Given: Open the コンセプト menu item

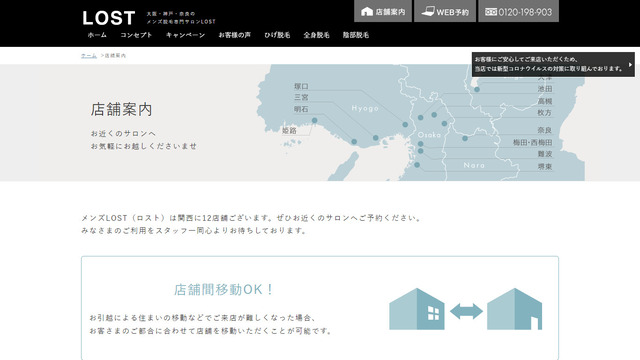Looking at the screenshot, I should click(x=136, y=35).
